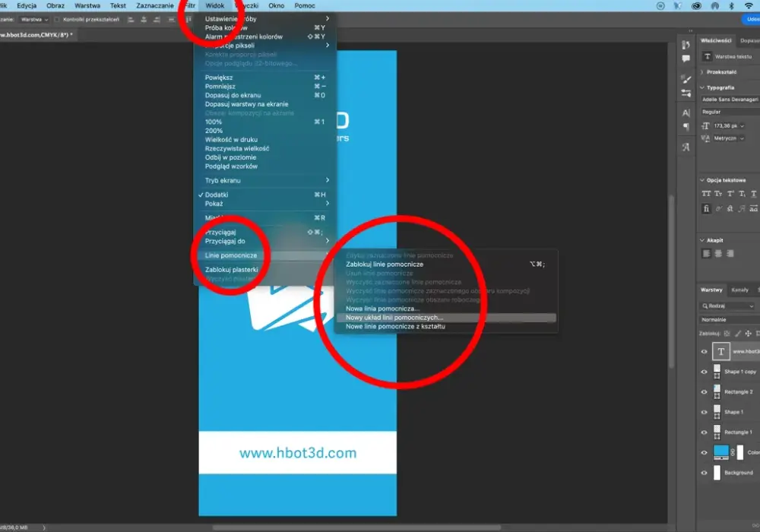The width and height of the screenshot is (760, 532).
Task: Switch to the Właściwości tab
Action: (716, 41)
